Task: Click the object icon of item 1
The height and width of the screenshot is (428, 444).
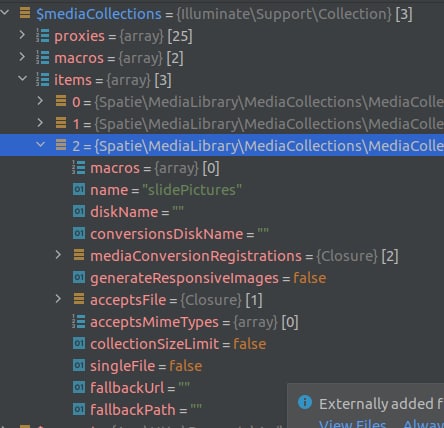Action: pyautogui.click(x=61, y=123)
